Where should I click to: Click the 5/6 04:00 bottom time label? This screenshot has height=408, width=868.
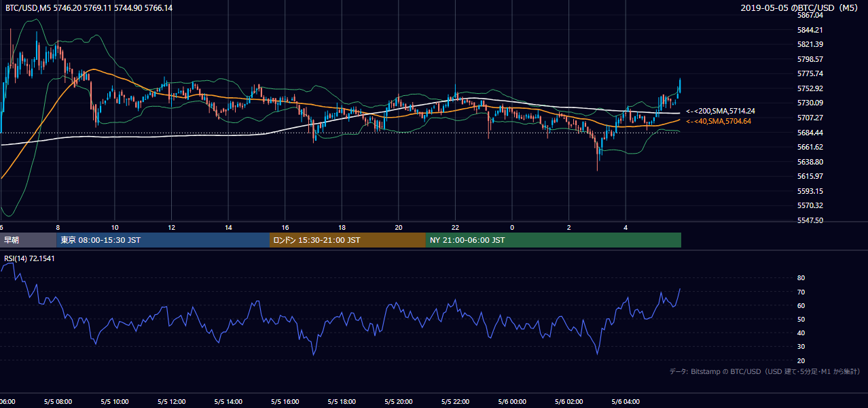point(626,402)
